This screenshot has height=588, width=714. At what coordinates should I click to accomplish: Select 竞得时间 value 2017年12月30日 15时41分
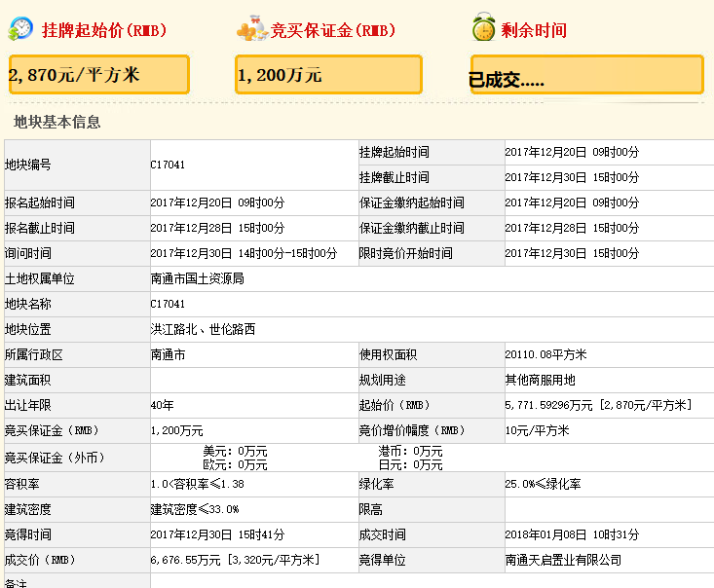[217, 534]
